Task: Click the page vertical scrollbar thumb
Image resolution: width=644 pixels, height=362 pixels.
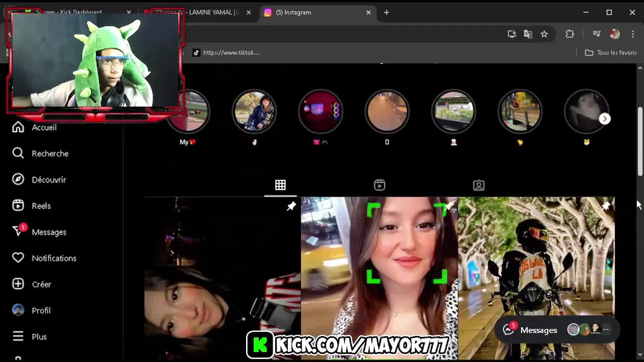Action: [x=640, y=141]
